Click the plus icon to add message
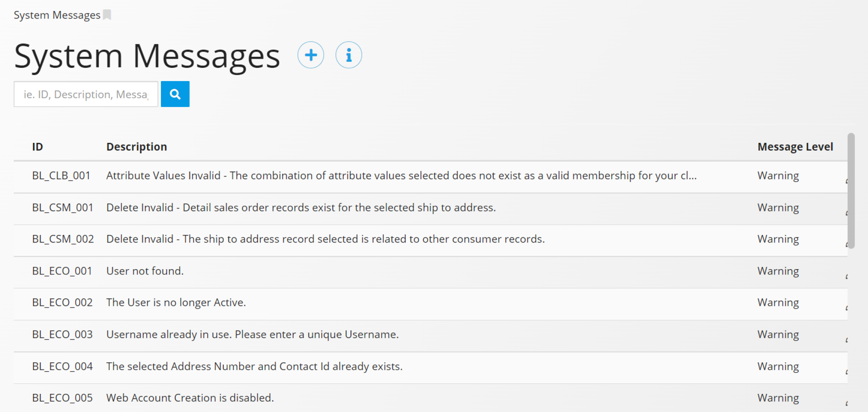The width and height of the screenshot is (868, 412). pos(310,55)
